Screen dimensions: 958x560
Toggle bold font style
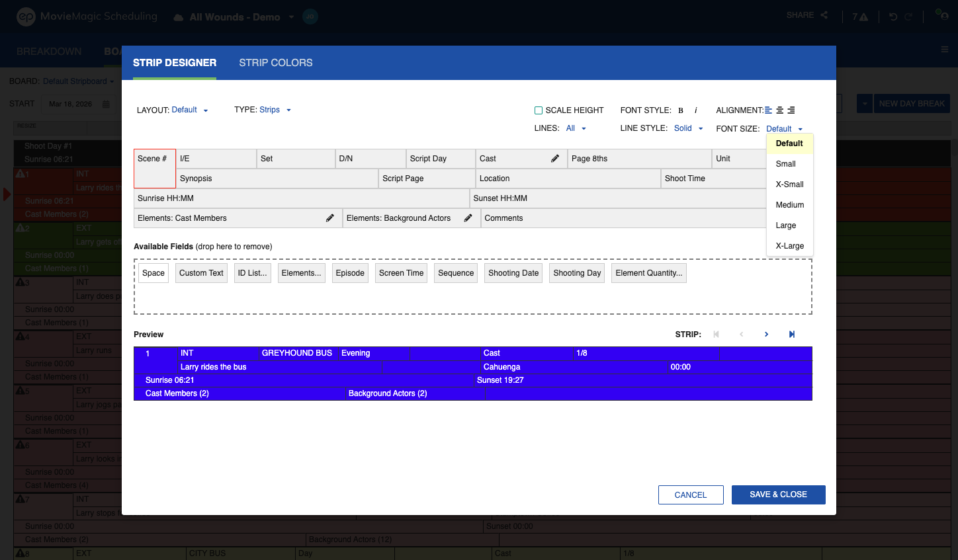pos(681,110)
